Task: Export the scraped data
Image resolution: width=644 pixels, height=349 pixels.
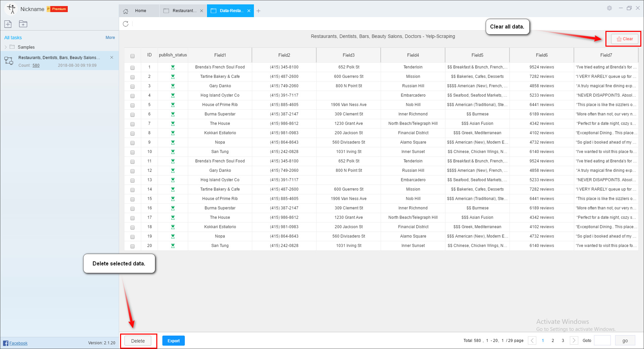Action: click(173, 341)
